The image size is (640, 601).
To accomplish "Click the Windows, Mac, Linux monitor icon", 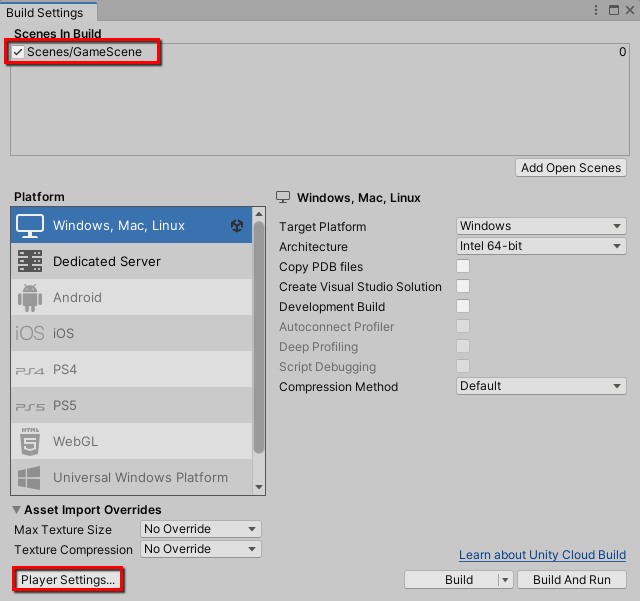I will (x=30, y=225).
